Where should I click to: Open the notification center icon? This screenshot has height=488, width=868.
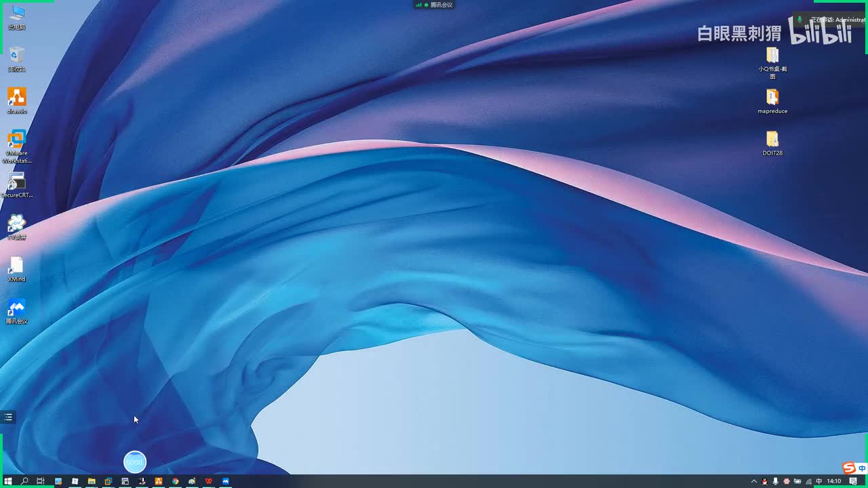coord(853,481)
